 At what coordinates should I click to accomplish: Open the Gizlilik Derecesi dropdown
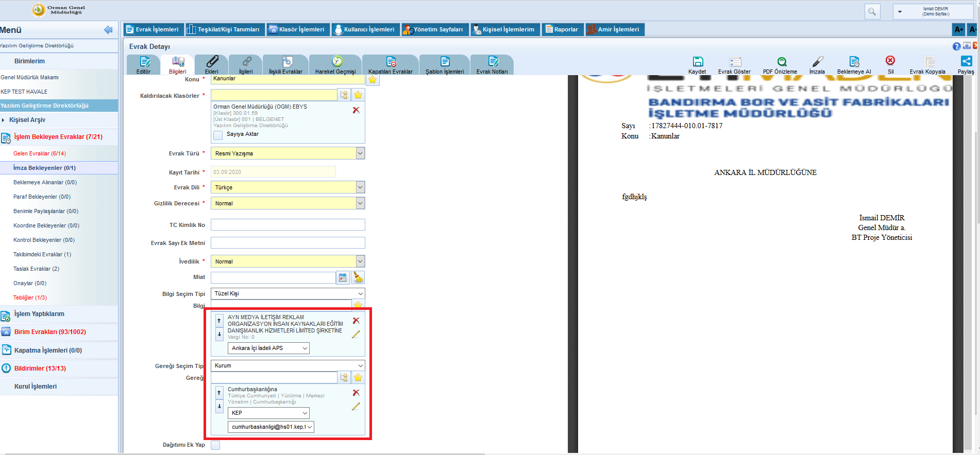(x=360, y=203)
